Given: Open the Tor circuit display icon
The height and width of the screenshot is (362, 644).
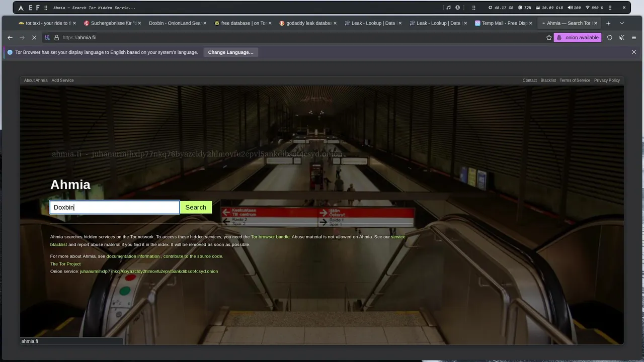Looking at the screenshot, I should pos(47,38).
